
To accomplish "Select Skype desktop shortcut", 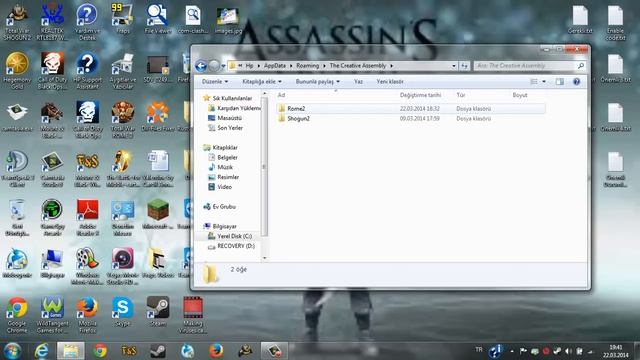I will tap(122, 312).
